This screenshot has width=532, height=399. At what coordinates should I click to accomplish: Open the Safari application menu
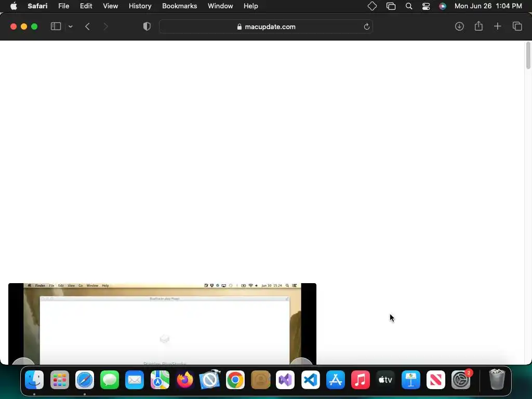pyautogui.click(x=37, y=6)
